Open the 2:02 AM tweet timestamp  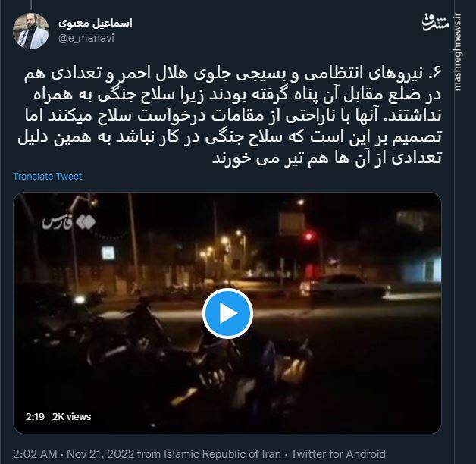coord(35,454)
